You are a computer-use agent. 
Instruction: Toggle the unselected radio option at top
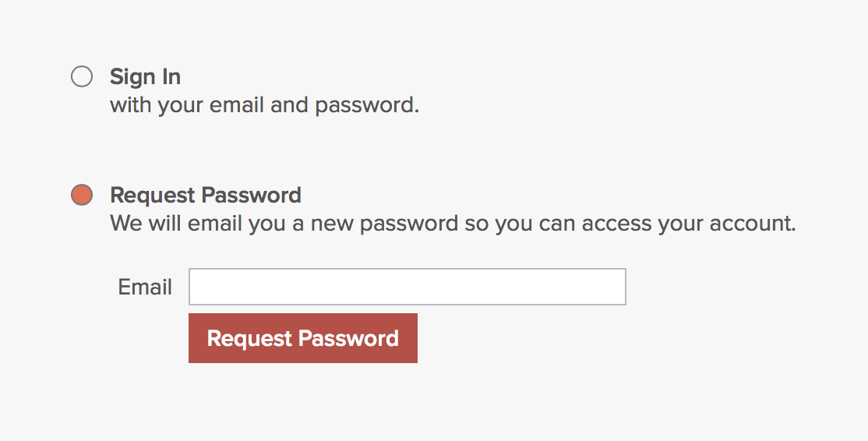[82, 77]
